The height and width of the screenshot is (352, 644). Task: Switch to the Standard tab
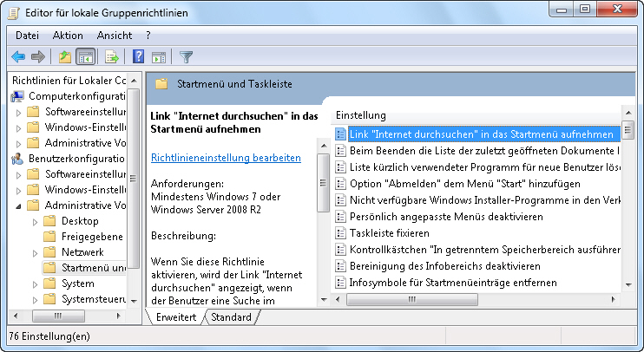pyautogui.click(x=231, y=317)
